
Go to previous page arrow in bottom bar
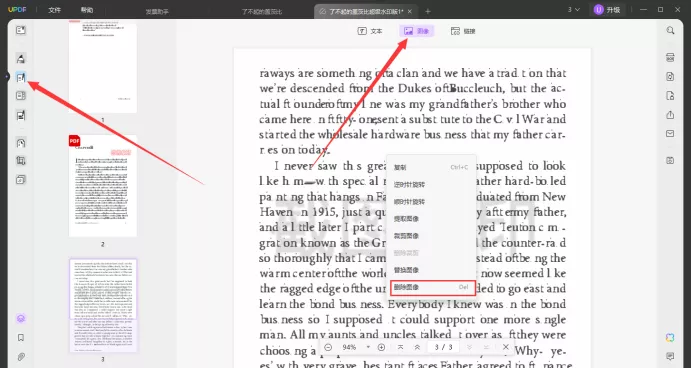tap(417, 347)
